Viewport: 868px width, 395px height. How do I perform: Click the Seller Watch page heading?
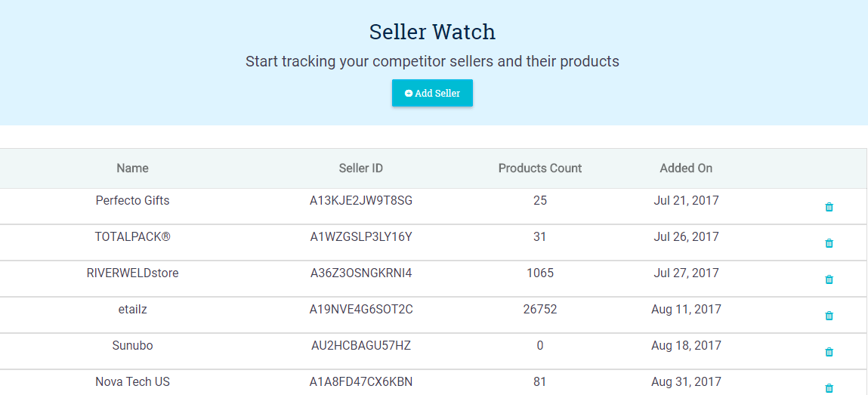(x=432, y=32)
